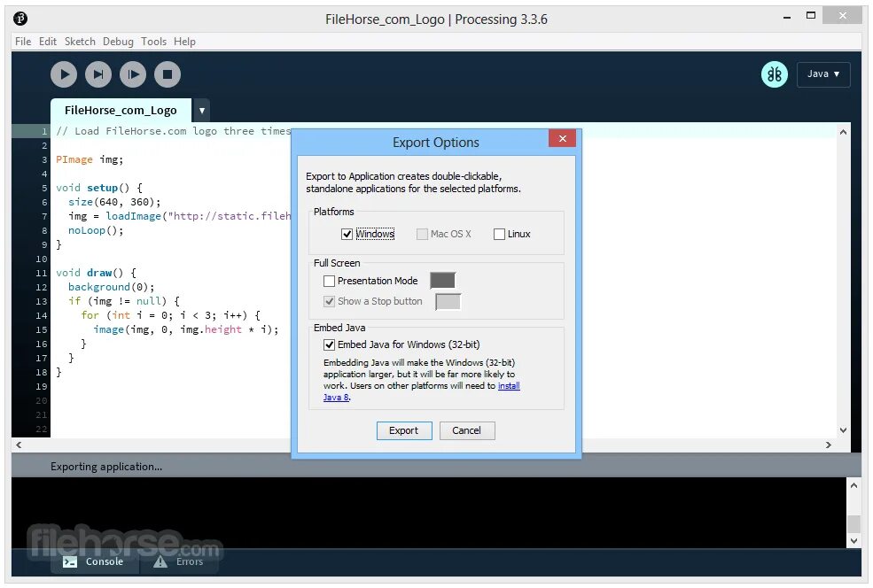Toggle the Debugger butterfly icon

click(x=775, y=74)
